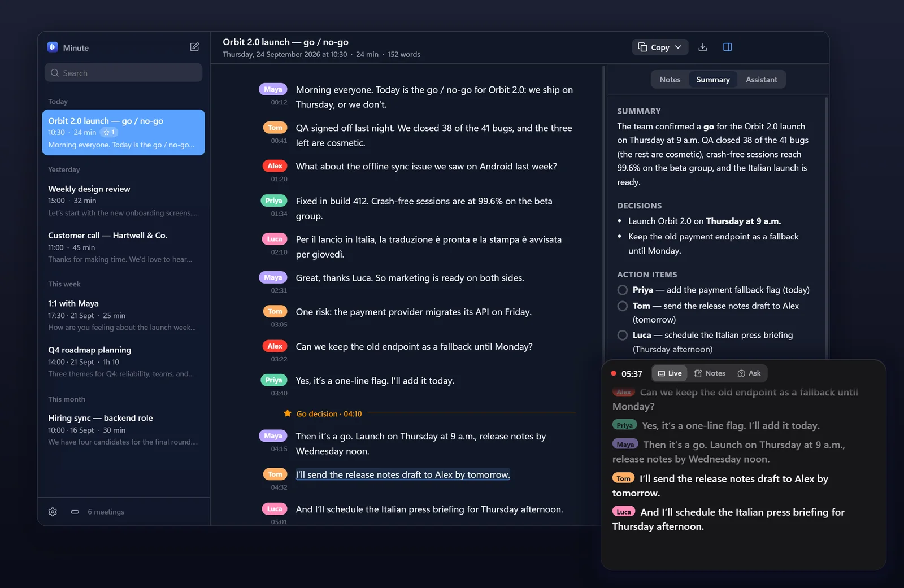Image resolution: width=904 pixels, height=588 pixels.
Task: Open Weekly design review meeting
Action: click(x=123, y=201)
